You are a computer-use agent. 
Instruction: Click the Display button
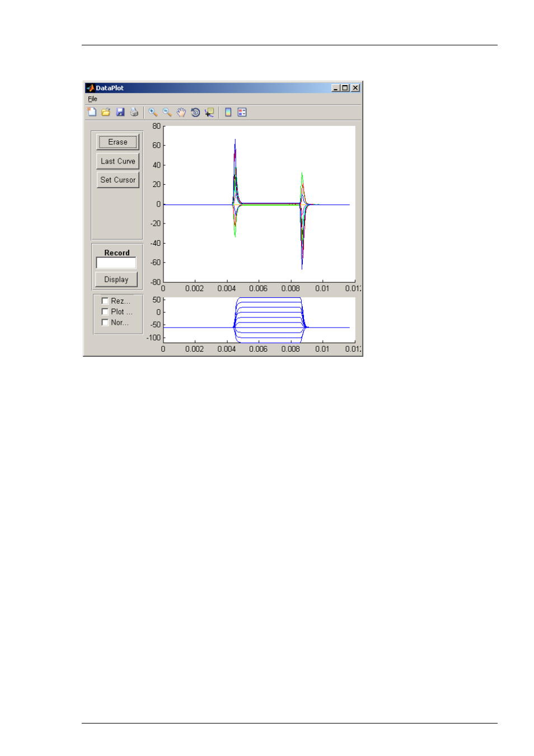(x=116, y=279)
